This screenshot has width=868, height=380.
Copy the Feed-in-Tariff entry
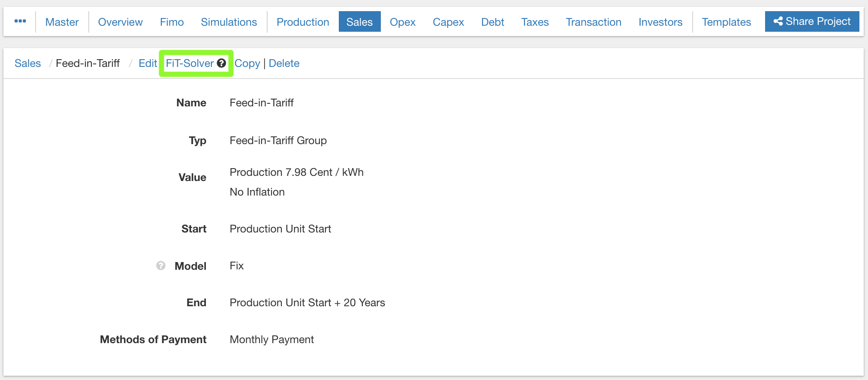point(247,63)
